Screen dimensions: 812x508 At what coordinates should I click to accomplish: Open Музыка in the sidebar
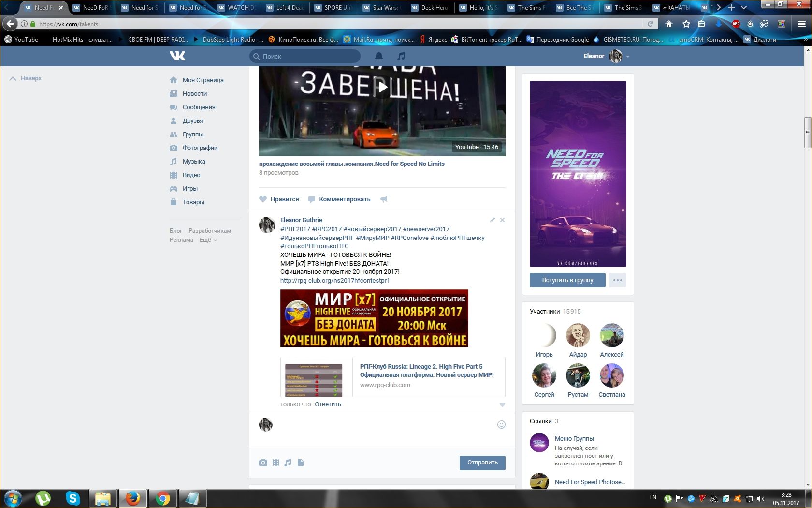click(188, 162)
